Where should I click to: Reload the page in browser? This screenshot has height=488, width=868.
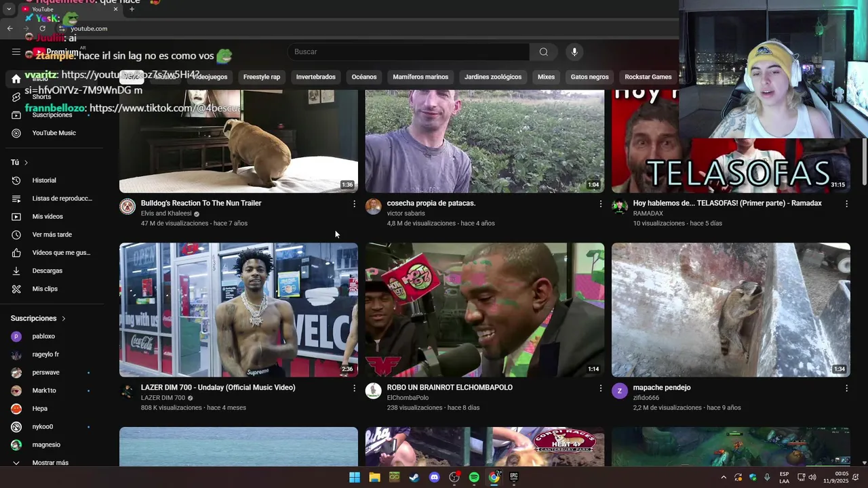42,28
